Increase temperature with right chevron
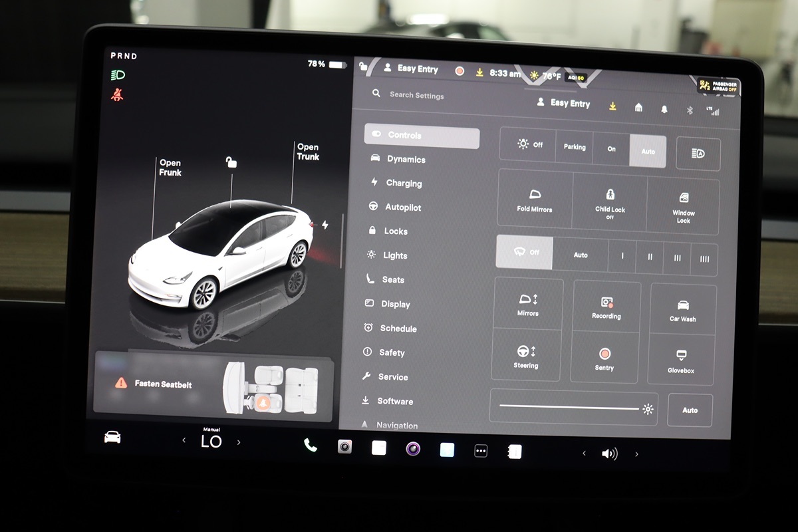The height and width of the screenshot is (532, 798). point(239,442)
